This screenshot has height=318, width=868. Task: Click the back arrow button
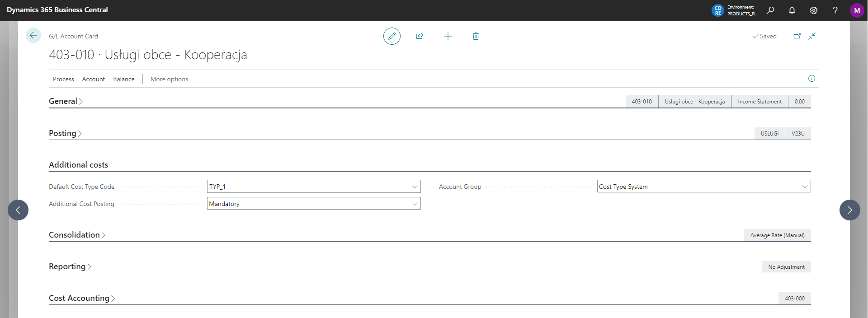point(33,35)
